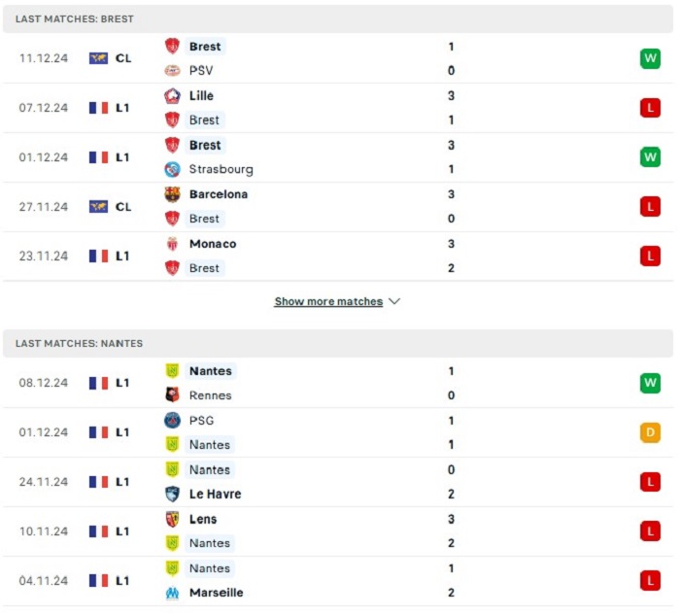This screenshot has width=680, height=616.
Task: Click the PSG club crest
Action: tap(173, 421)
